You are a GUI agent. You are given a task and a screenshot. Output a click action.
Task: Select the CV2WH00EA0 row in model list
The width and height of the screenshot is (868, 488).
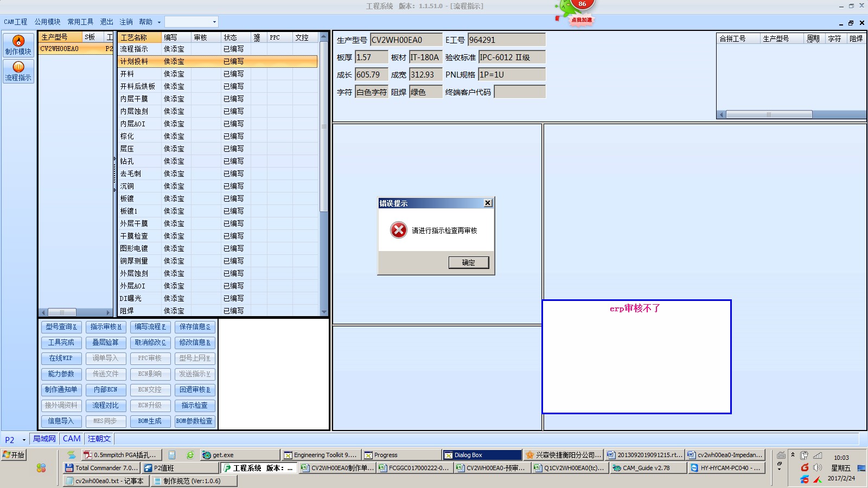(76, 48)
